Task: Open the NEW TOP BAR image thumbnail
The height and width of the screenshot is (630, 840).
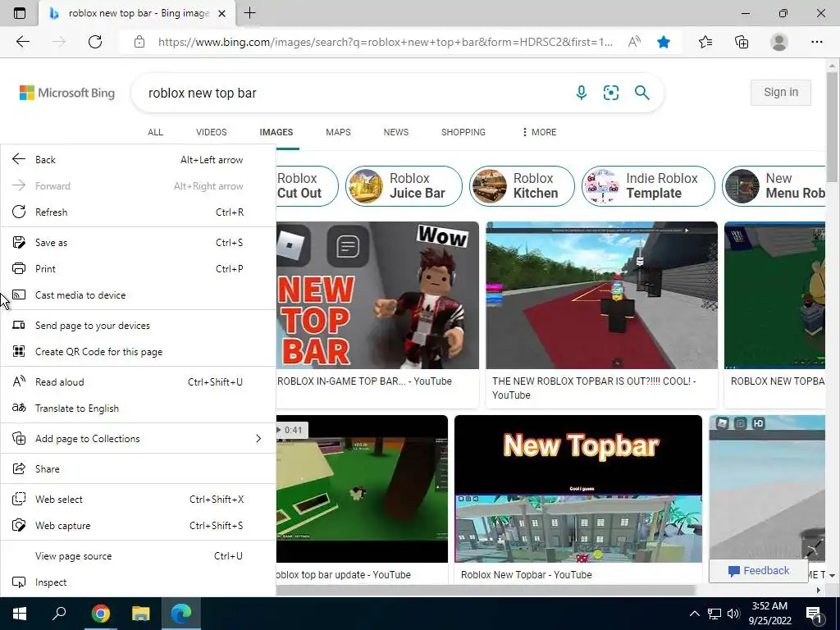Action: pos(377,295)
